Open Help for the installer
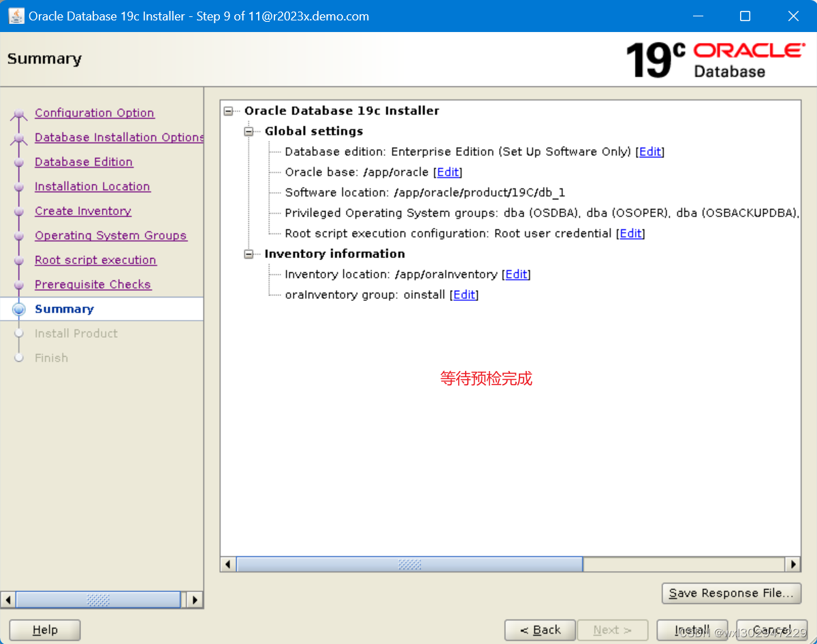The image size is (817, 644). pyautogui.click(x=45, y=630)
